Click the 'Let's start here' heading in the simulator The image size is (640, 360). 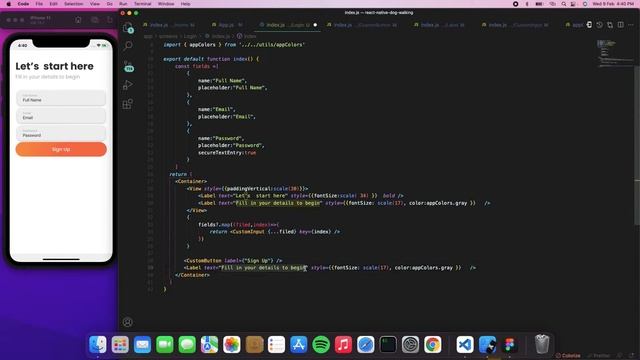coord(54,66)
